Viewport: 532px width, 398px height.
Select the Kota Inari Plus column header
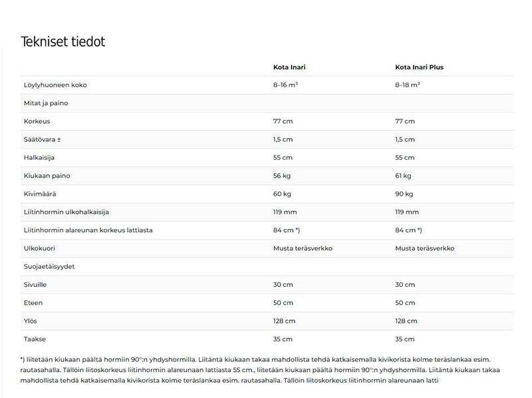(x=419, y=67)
